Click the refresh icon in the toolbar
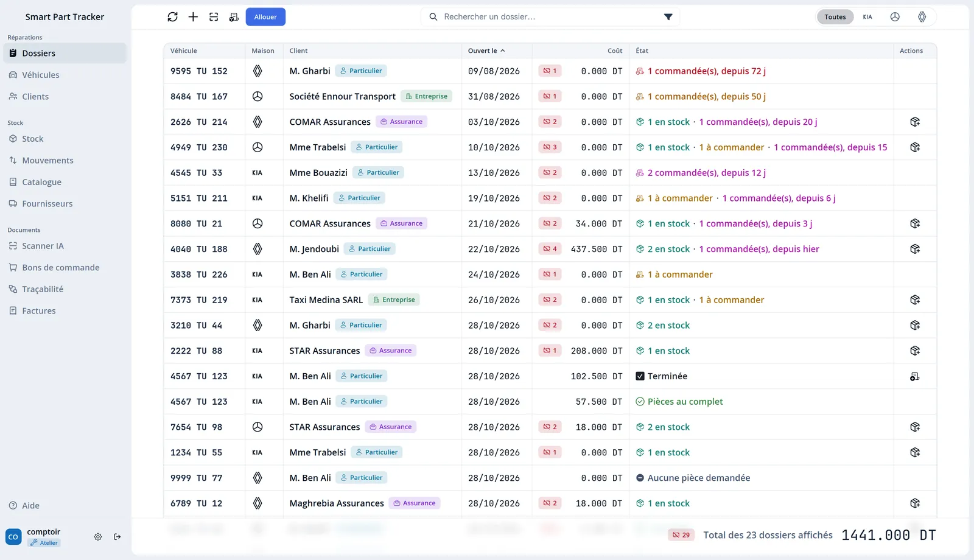The width and height of the screenshot is (974, 560). tap(173, 17)
